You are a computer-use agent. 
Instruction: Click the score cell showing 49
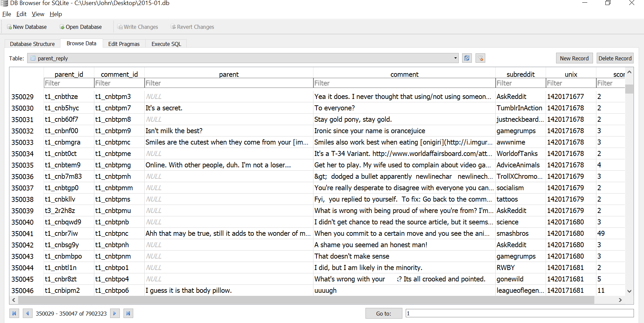[x=610, y=233]
